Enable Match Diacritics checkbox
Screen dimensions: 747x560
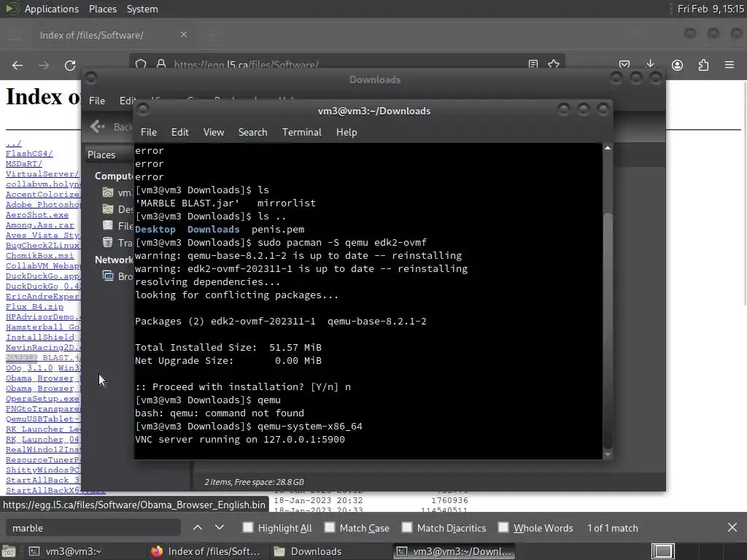tap(407, 527)
